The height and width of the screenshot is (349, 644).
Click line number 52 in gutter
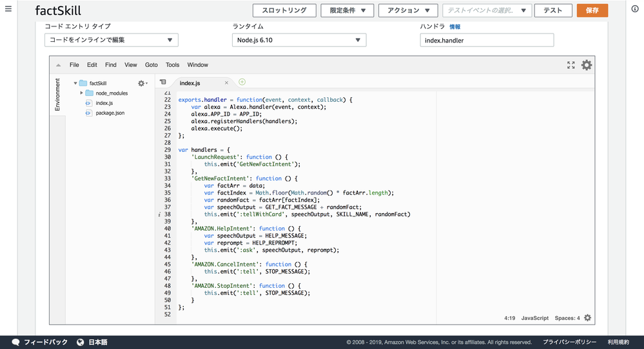pyautogui.click(x=167, y=315)
